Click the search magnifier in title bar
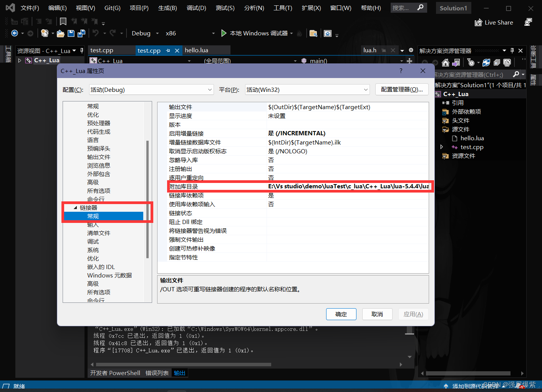Image resolution: width=542 pixels, height=392 pixels. click(420, 7)
